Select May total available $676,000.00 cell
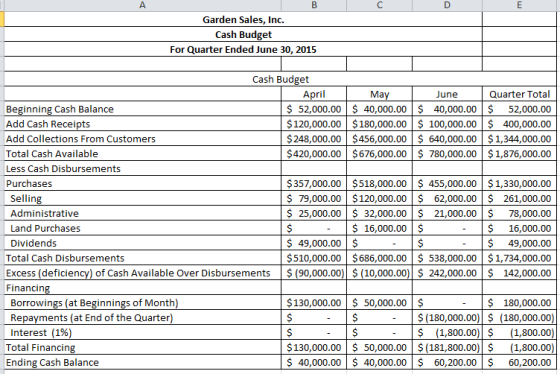The width and height of the screenshot is (560, 374). click(x=379, y=154)
